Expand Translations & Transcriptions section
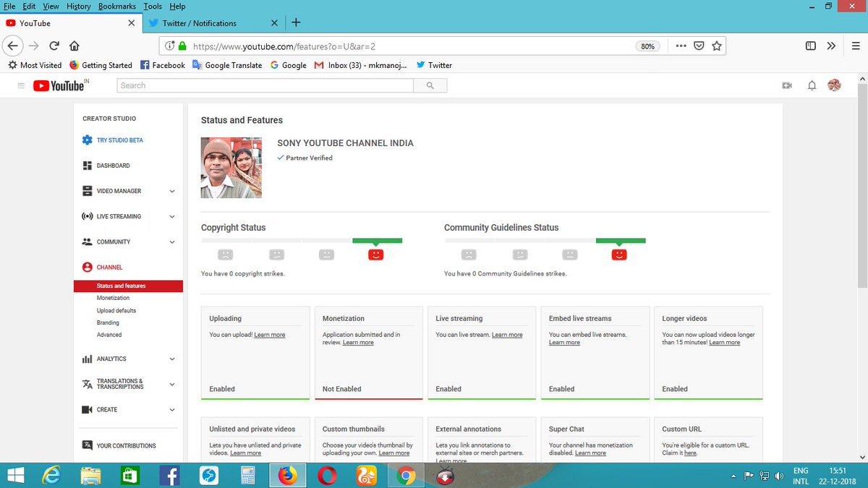The image size is (868, 488). (172, 384)
